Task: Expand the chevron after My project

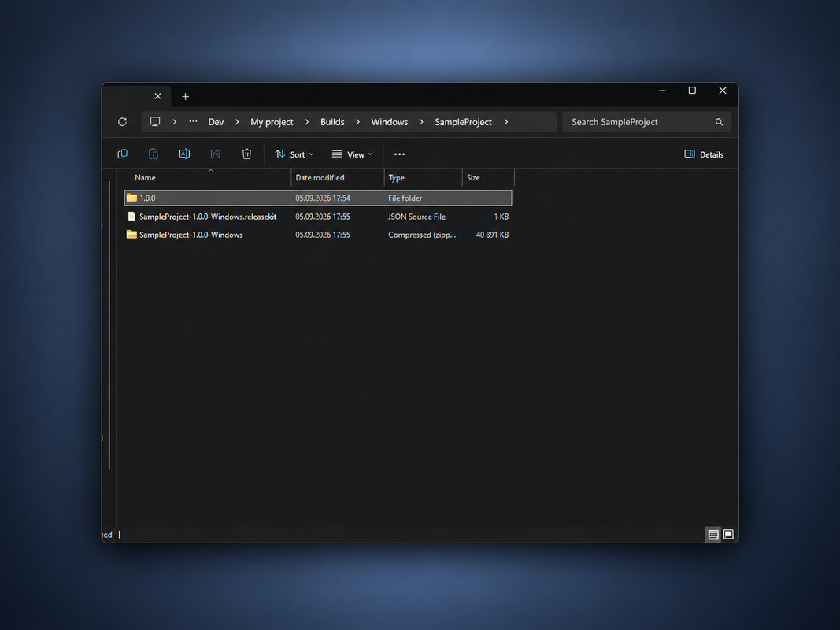Action: (x=306, y=122)
